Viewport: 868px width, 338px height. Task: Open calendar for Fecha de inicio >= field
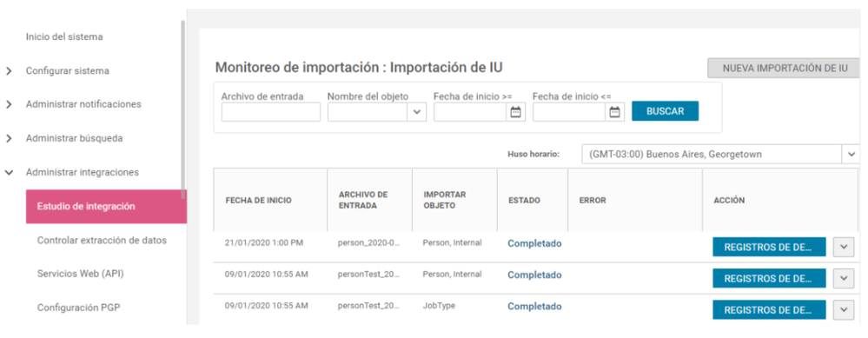[x=515, y=112]
